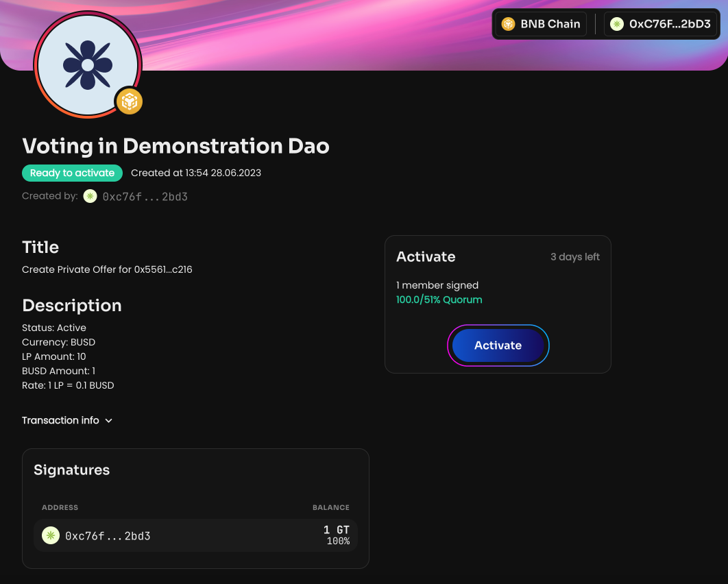Click creator avatar icon next to Created by
The width and height of the screenshot is (728, 584).
pyautogui.click(x=90, y=196)
